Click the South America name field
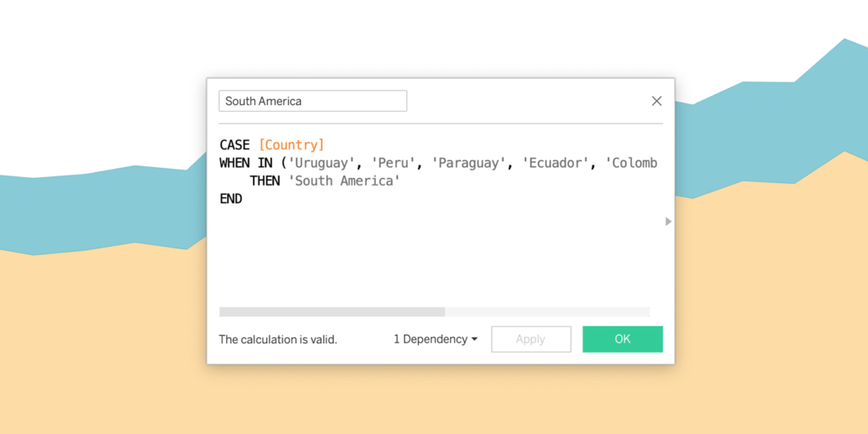 pos(313,102)
